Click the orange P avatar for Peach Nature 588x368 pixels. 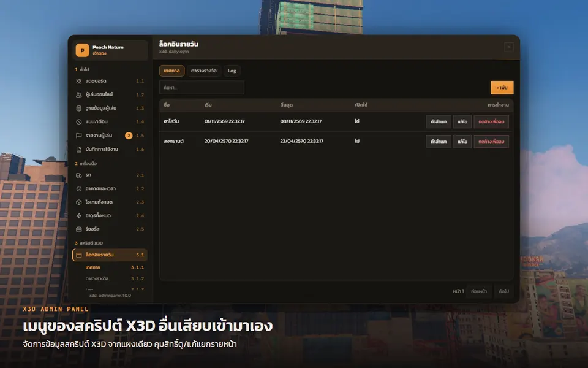tap(82, 50)
